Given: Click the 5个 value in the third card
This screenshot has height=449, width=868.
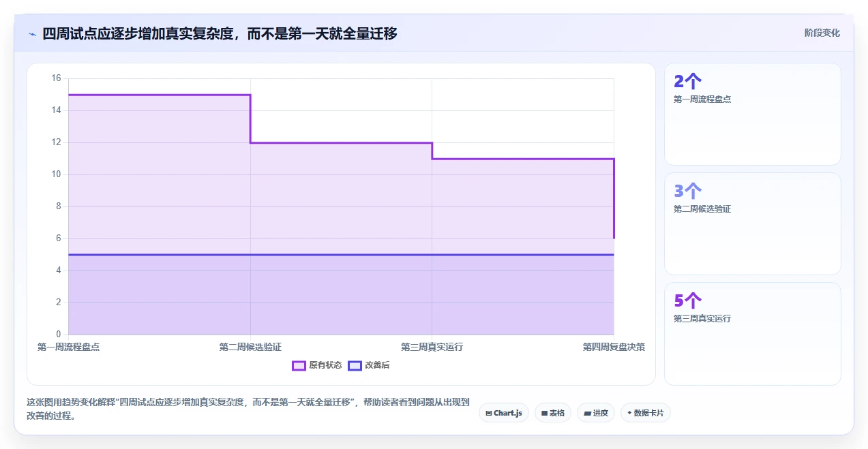Looking at the screenshot, I should click(687, 301).
